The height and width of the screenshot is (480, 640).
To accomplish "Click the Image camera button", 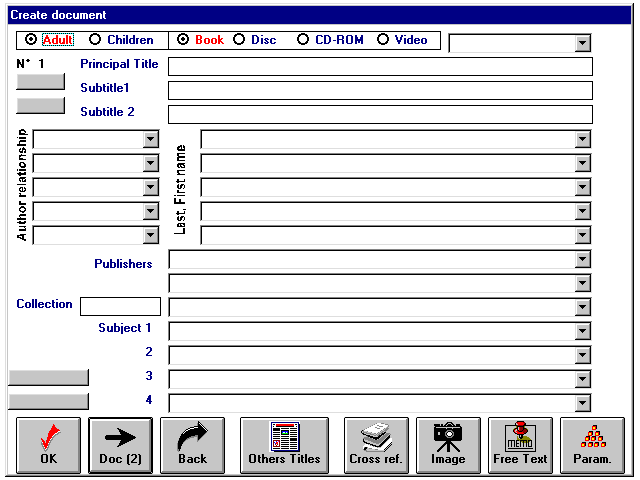I will 448,445.
